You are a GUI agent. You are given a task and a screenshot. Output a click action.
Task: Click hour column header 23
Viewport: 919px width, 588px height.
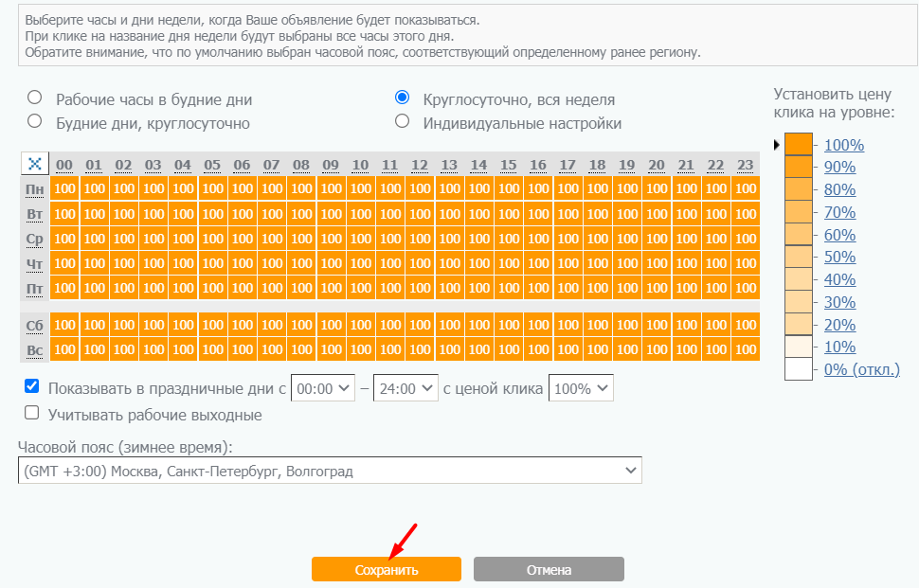click(x=746, y=165)
